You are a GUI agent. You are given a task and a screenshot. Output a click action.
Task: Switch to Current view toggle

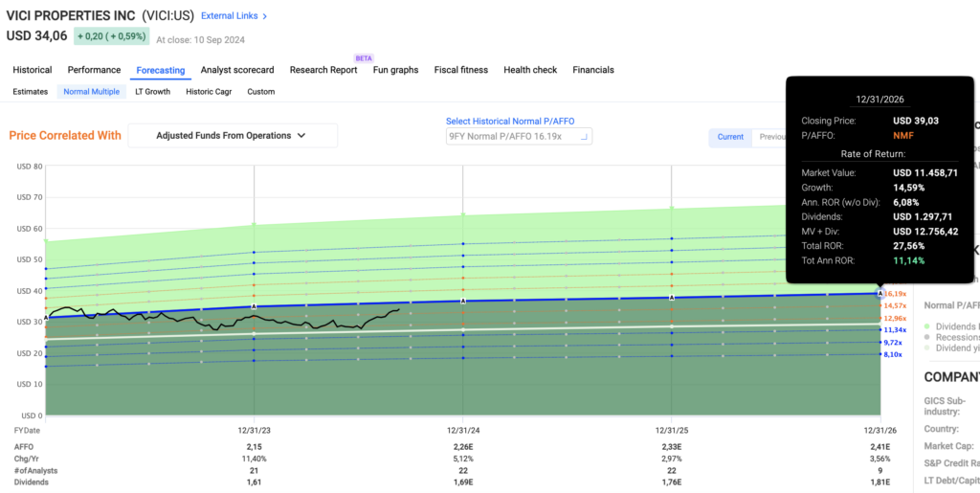tap(730, 138)
